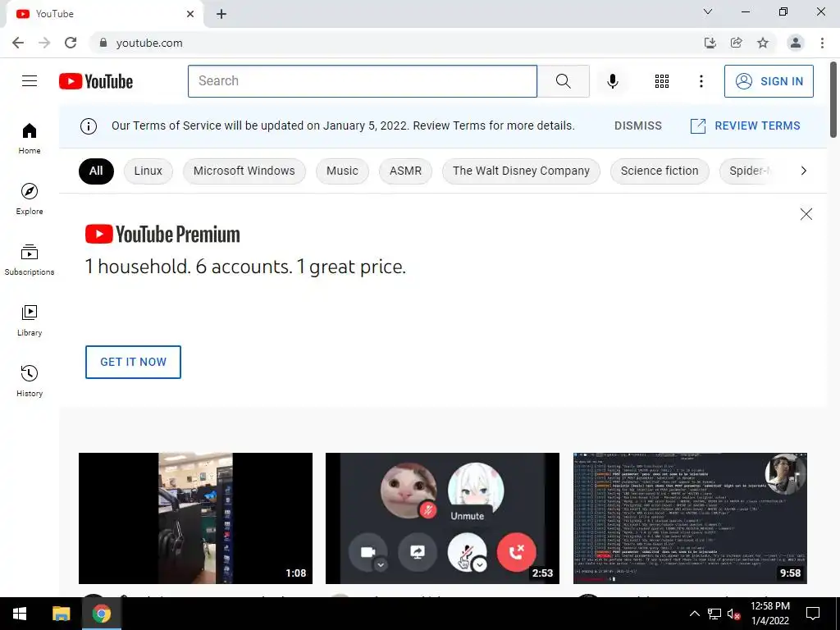The image size is (840, 630).
Task: Open the Chrome profile avatar
Action: tap(796, 43)
